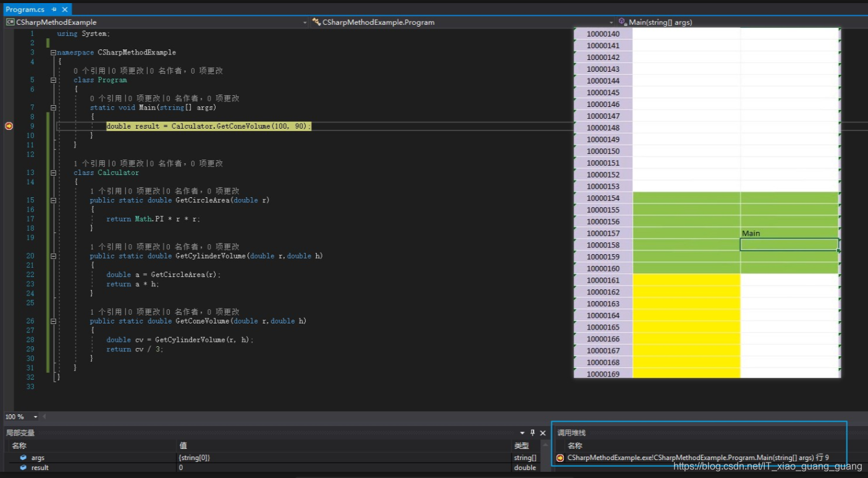The image size is (868, 478).
Task: Click memory address cell 10000154
Action: click(603, 198)
